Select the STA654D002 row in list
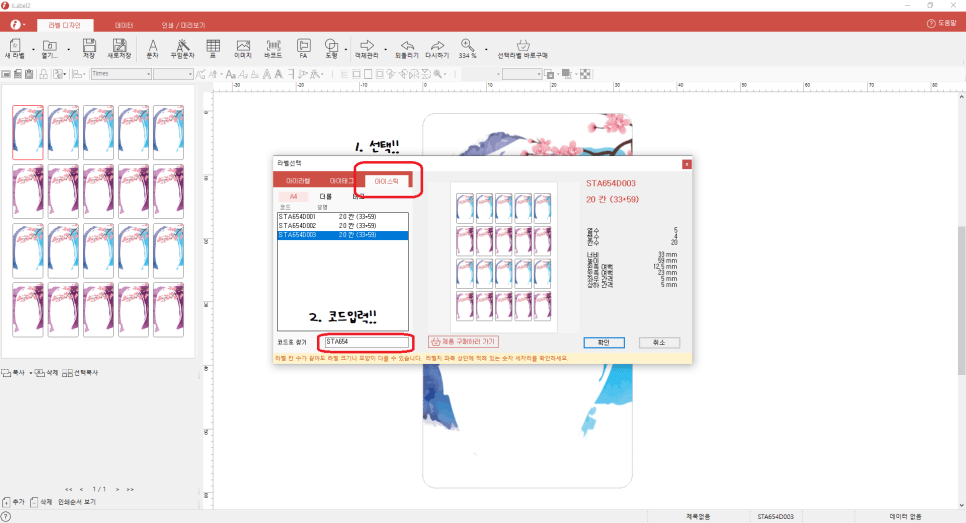Screen dimensions: 966x523 pos(343,226)
